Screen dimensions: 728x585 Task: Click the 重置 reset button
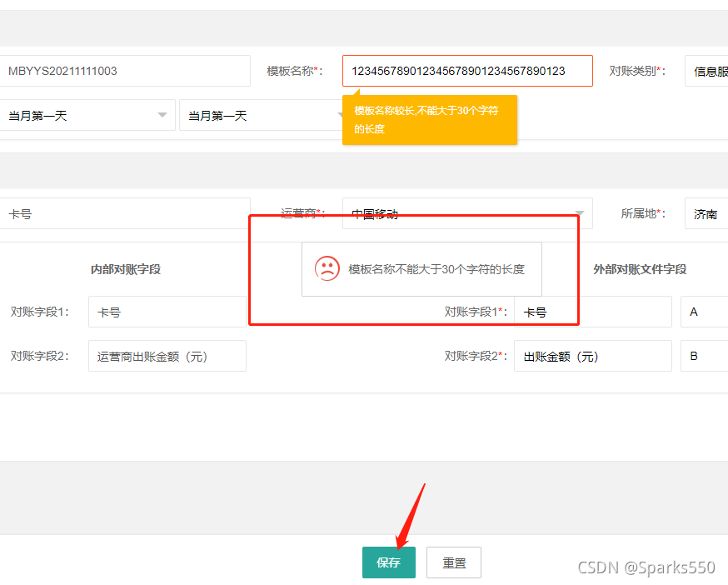(454, 562)
